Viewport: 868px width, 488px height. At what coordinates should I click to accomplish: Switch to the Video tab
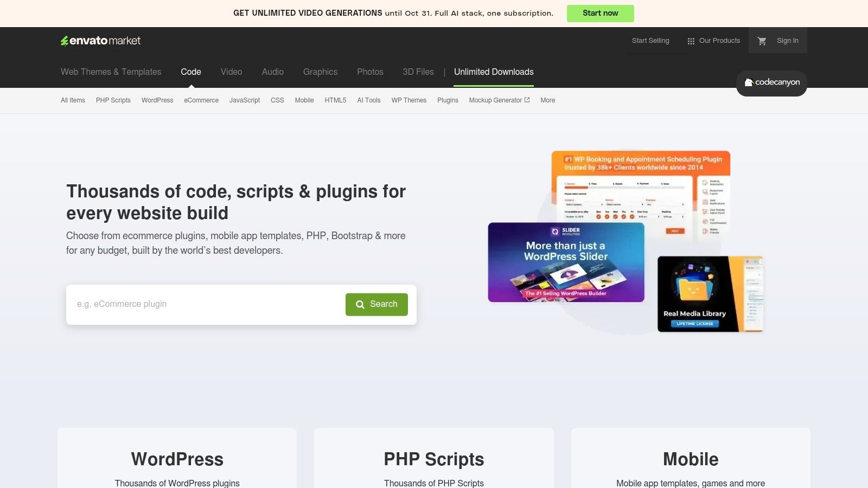coord(231,72)
